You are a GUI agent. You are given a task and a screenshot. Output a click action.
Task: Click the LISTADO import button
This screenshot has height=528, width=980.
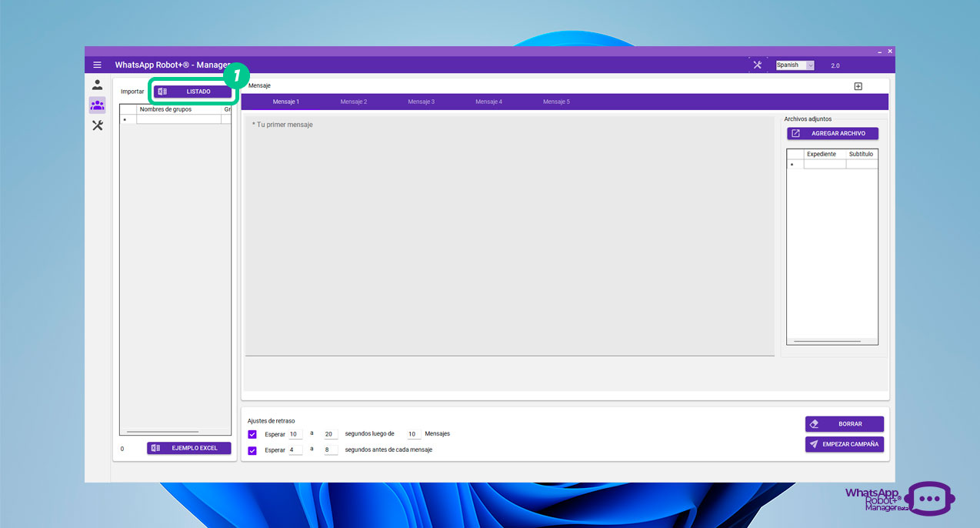click(192, 92)
